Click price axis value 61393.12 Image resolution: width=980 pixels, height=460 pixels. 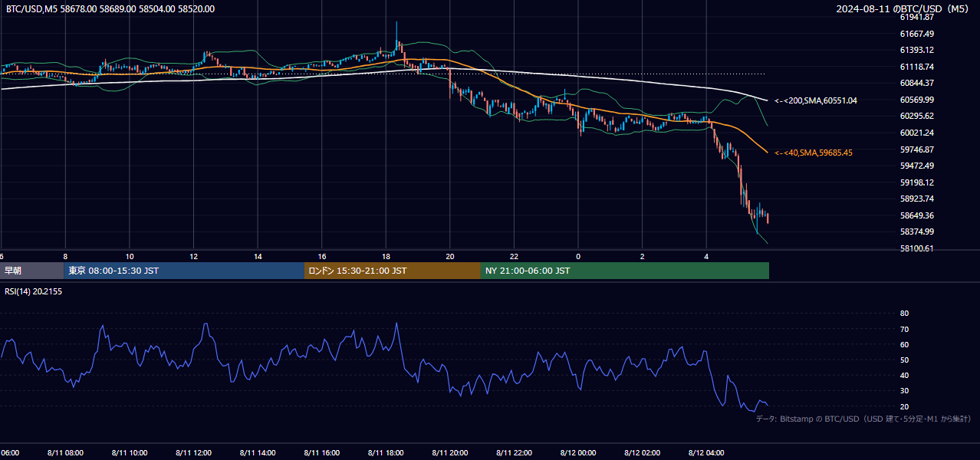pyautogui.click(x=916, y=50)
